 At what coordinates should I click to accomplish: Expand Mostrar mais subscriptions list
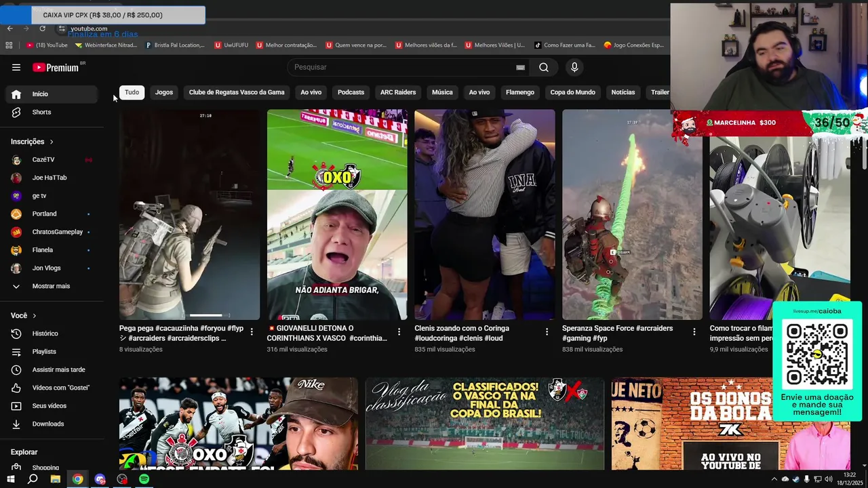coord(52,286)
